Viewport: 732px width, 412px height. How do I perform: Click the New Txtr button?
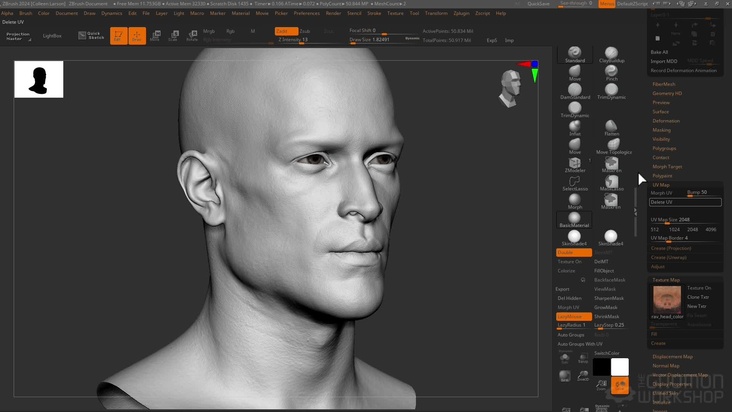click(x=697, y=306)
